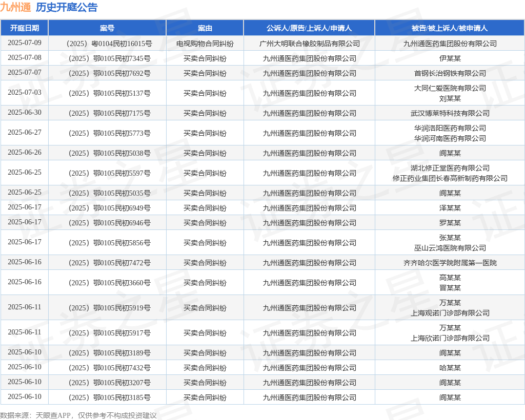Select the 公诉人/原告/上诉人/申请人 column header
The width and height of the screenshot is (525, 420).
coord(309,28)
